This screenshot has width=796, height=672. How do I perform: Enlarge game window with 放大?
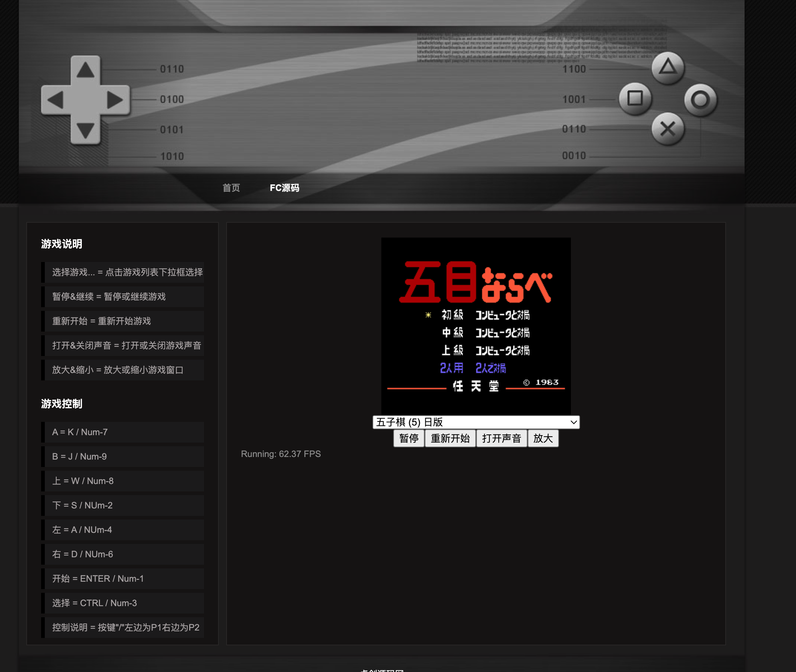[543, 439]
